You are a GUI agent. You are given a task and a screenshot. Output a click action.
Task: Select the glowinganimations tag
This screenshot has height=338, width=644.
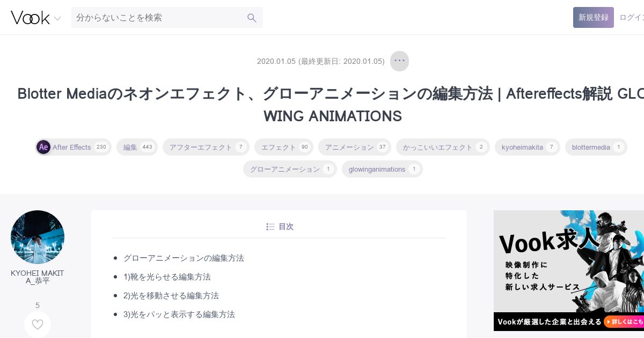(x=382, y=169)
